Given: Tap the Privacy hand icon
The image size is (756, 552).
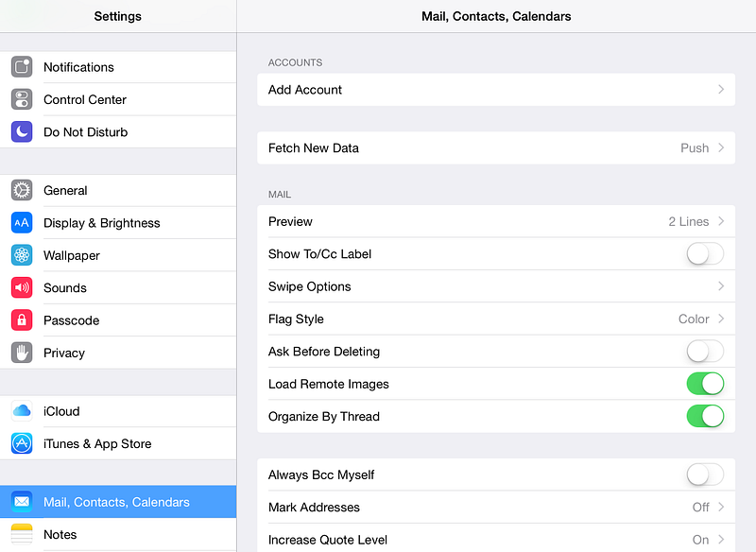Looking at the screenshot, I should coord(22,353).
